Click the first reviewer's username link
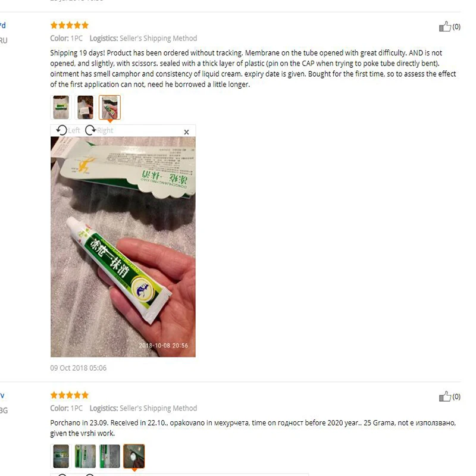Viewport: 476px width, 476px height. [x=3, y=25]
